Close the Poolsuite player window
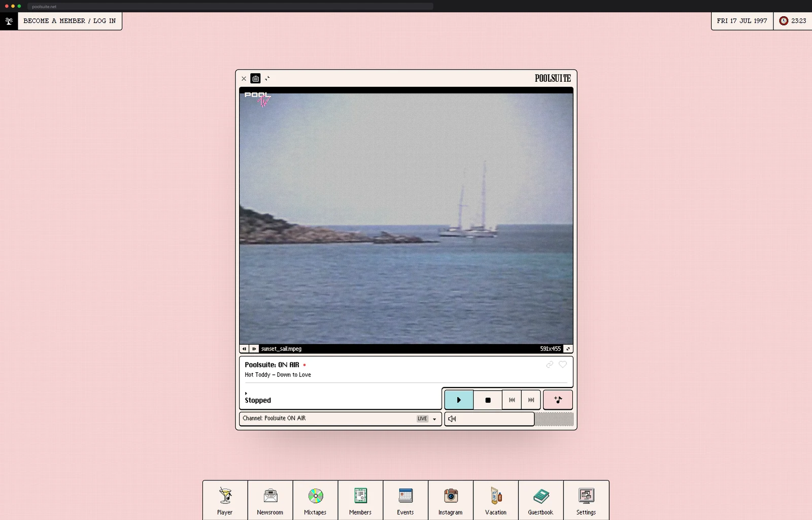Screen dimensions: 812x520 (244, 79)
